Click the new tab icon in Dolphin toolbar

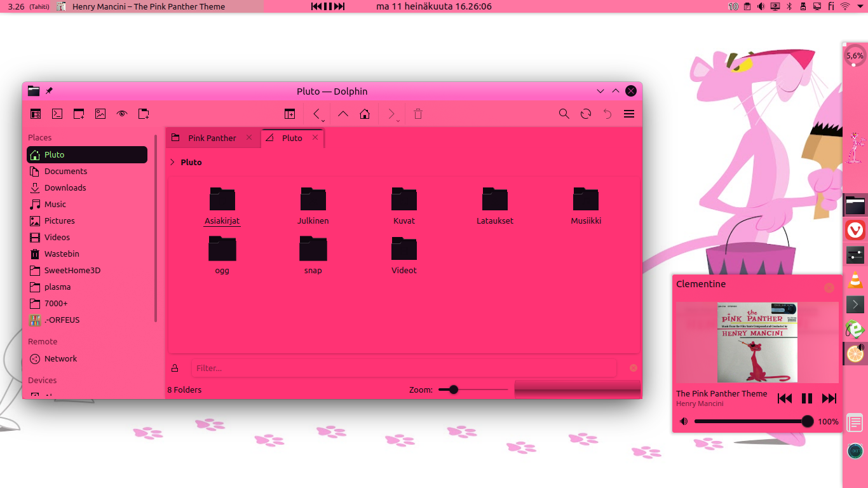(x=144, y=114)
